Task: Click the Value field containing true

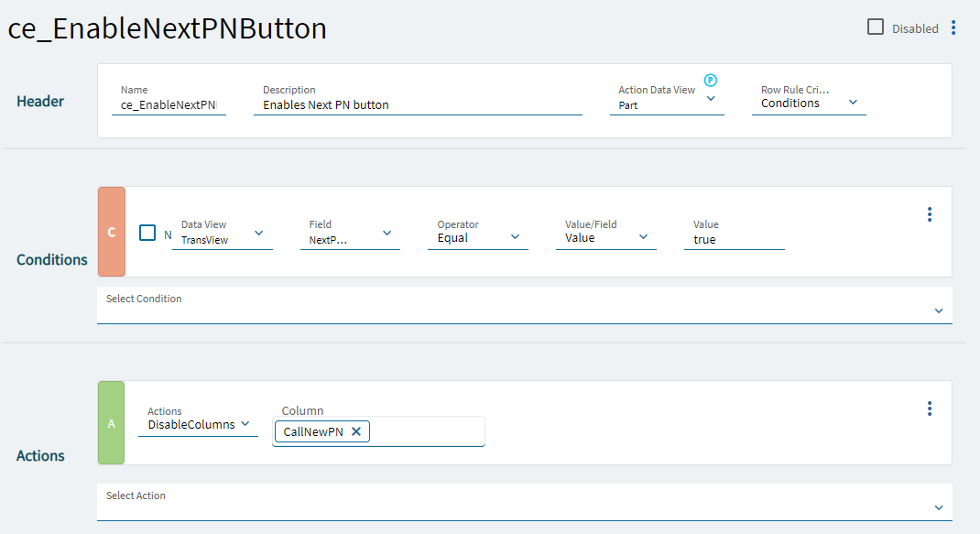Action: pyautogui.click(x=733, y=240)
